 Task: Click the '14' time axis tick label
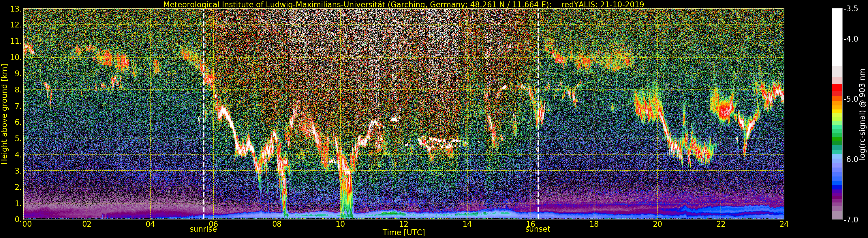point(467,224)
